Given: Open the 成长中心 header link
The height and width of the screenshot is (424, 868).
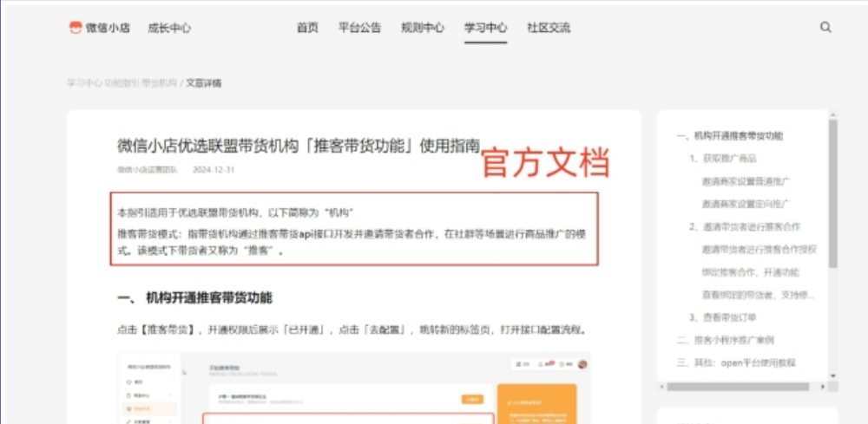Looking at the screenshot, I should (x=169, y=28).
